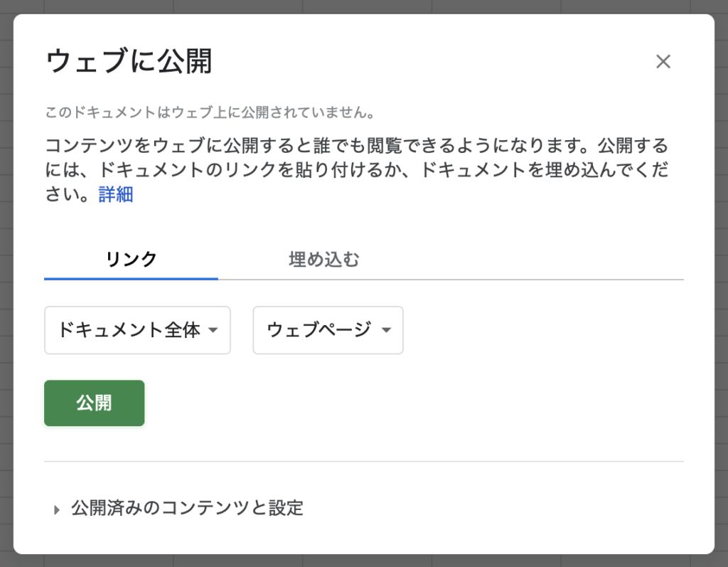Click the arrow beside ドキュメント全体
Viewport: 728px width, 567px height.
click(213, 330)
